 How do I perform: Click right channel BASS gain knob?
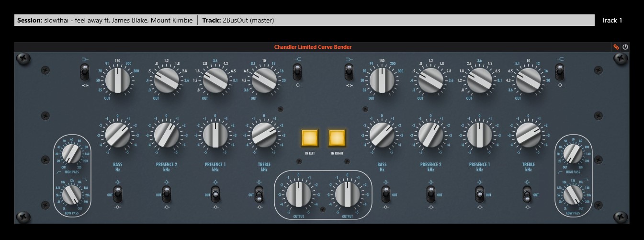point(382,135)
